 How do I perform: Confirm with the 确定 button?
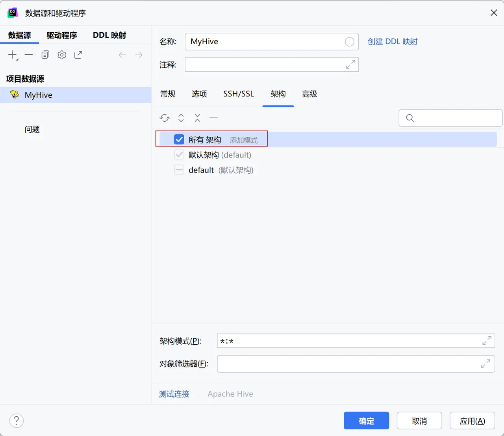click(366, 421)
